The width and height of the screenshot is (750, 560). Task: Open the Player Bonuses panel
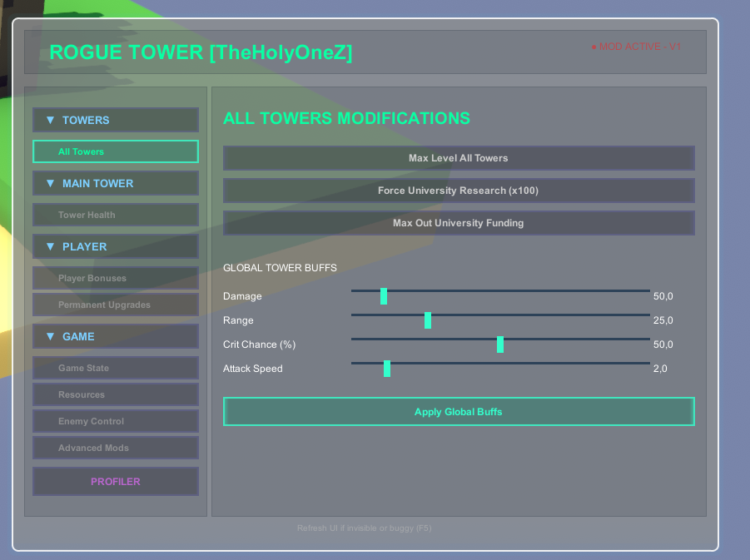coord(115,278)
